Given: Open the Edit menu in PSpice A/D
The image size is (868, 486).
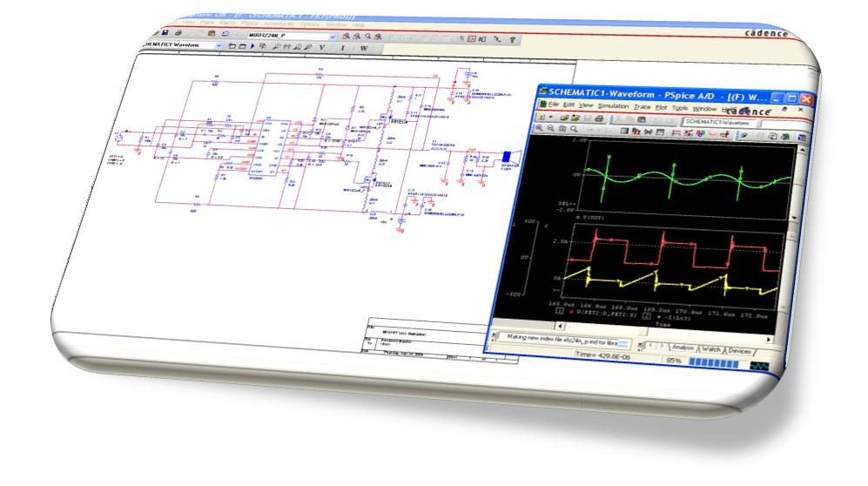Looking at the screenshot, I should (x=569, y=105).
